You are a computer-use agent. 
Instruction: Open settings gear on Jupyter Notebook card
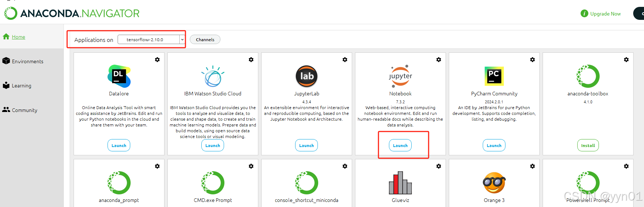click(439, 60)
